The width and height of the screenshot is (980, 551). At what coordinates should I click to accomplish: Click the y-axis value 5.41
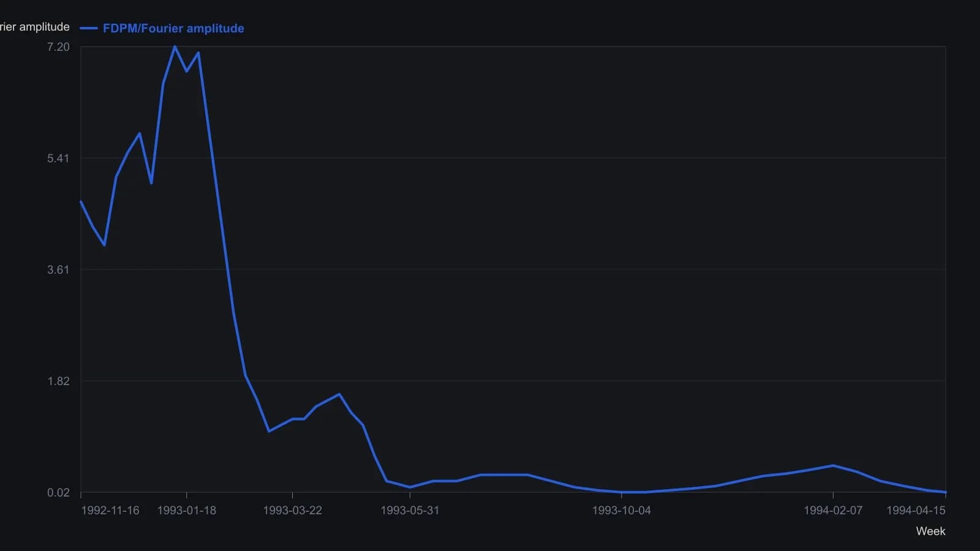58,159
